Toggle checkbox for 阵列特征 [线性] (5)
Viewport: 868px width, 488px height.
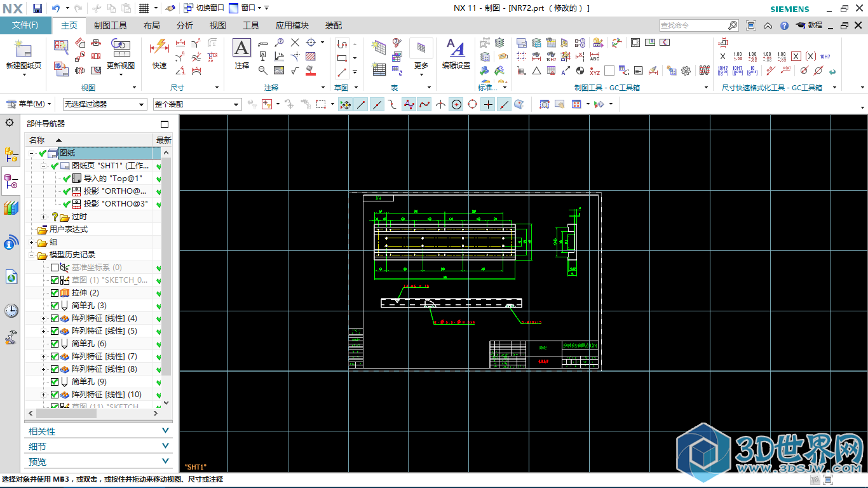[55, 331]
